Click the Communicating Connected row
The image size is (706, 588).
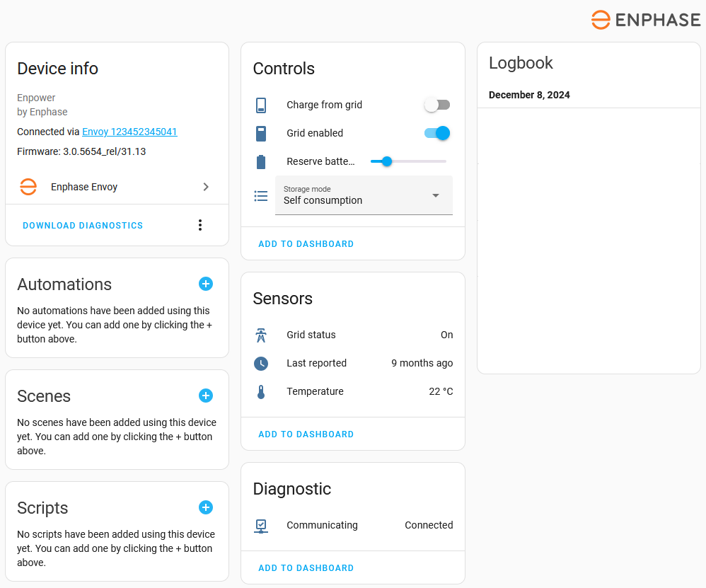coord(353,525)
